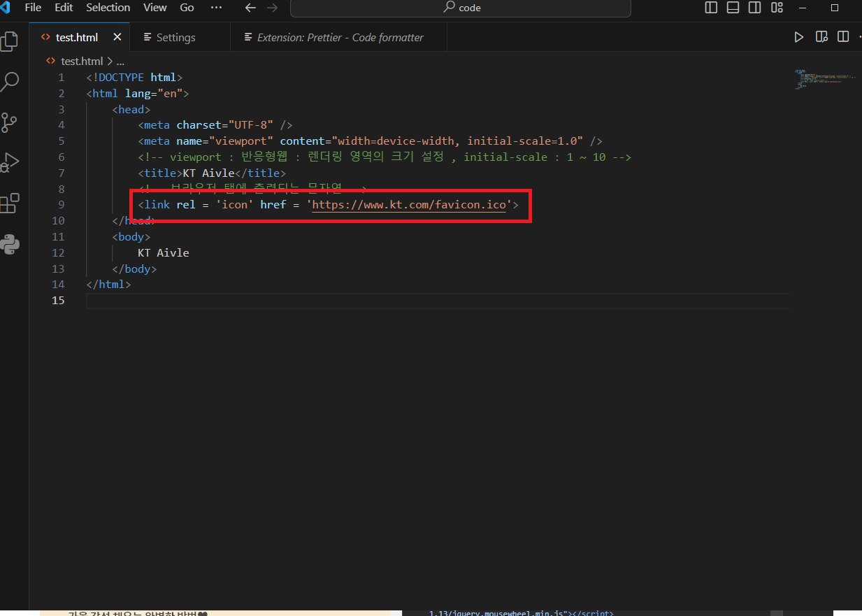Viewport: 862px width, 616px height.
Task: Click the html lang="en" tag
Action: [138, 94]
